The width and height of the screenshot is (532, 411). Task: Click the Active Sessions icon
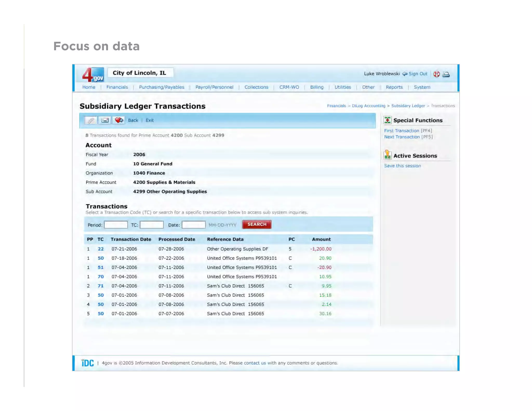click(387, 155)
